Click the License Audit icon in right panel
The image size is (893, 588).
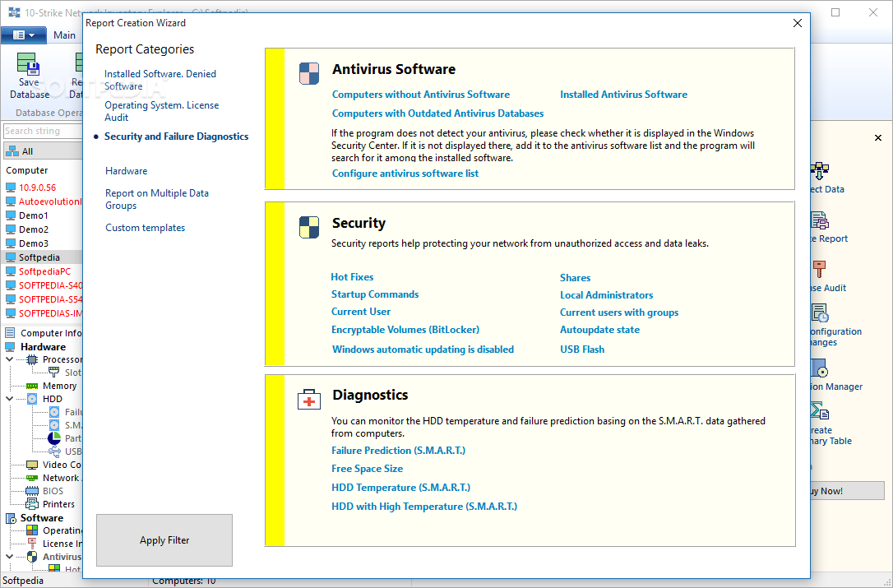(819, 270)
